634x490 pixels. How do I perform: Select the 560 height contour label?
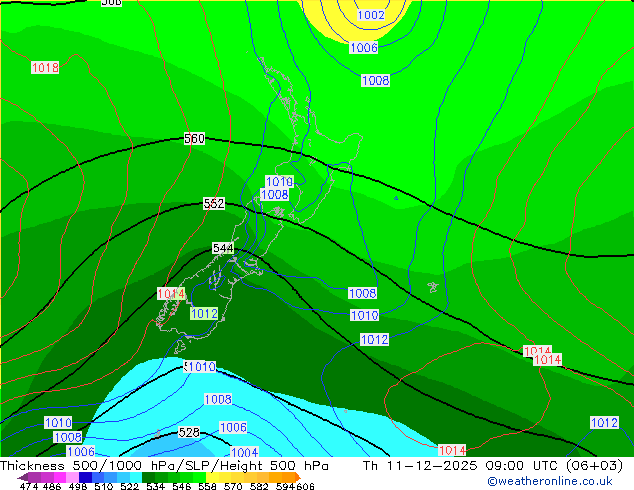coord(194,139)
